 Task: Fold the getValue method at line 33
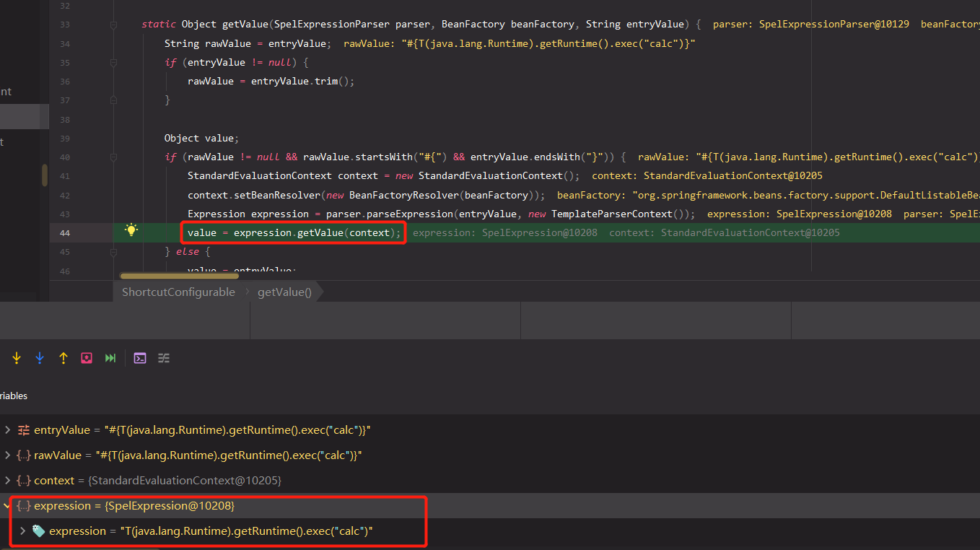(x=113, y=25)
